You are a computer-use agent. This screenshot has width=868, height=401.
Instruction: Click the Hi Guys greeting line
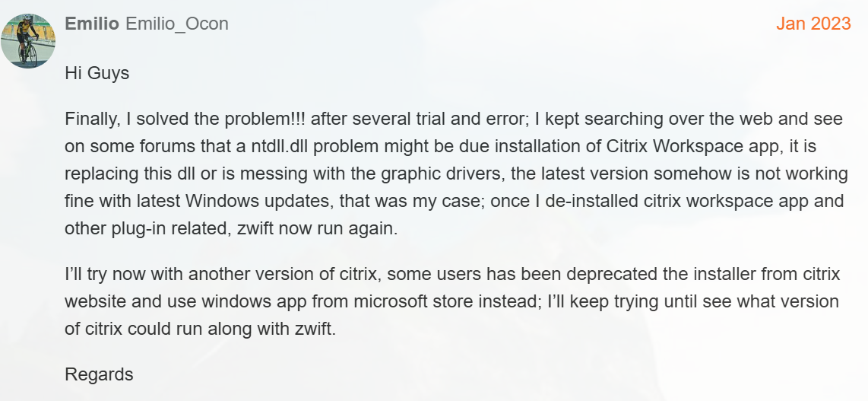point(97,73)
